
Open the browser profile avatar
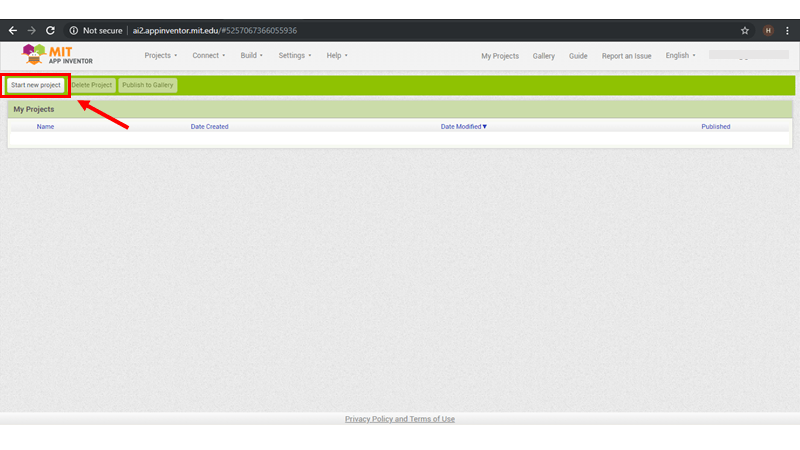pyautogui.click(x=768, y=31)
